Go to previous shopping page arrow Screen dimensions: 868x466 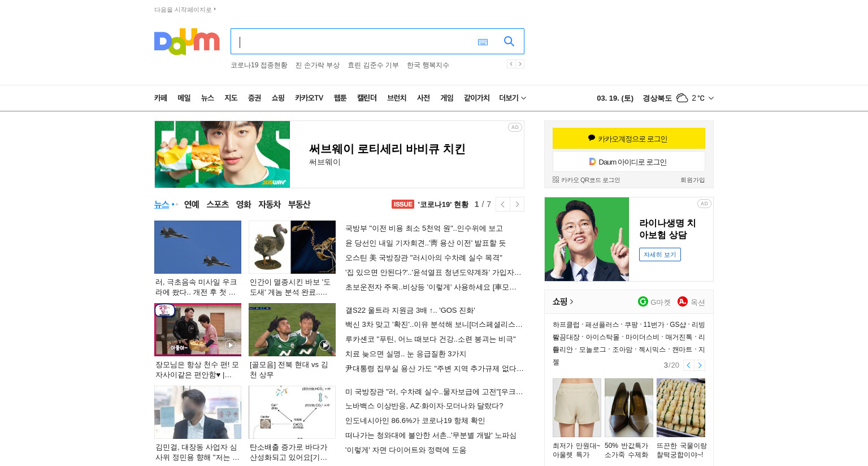689,365
